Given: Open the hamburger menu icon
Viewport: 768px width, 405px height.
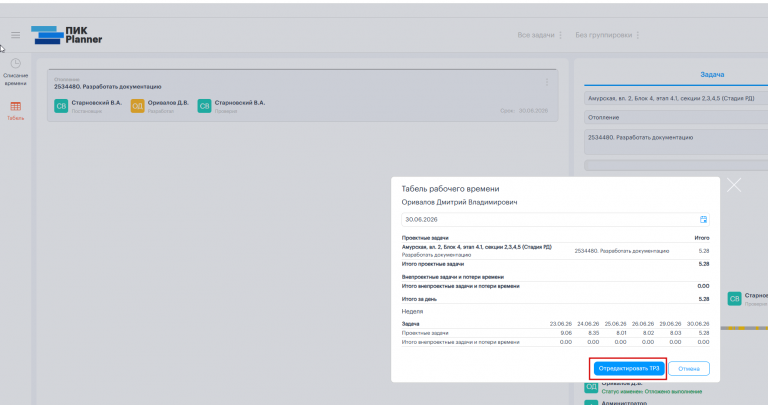Looking at the screenshot, I should click(16, 35).
